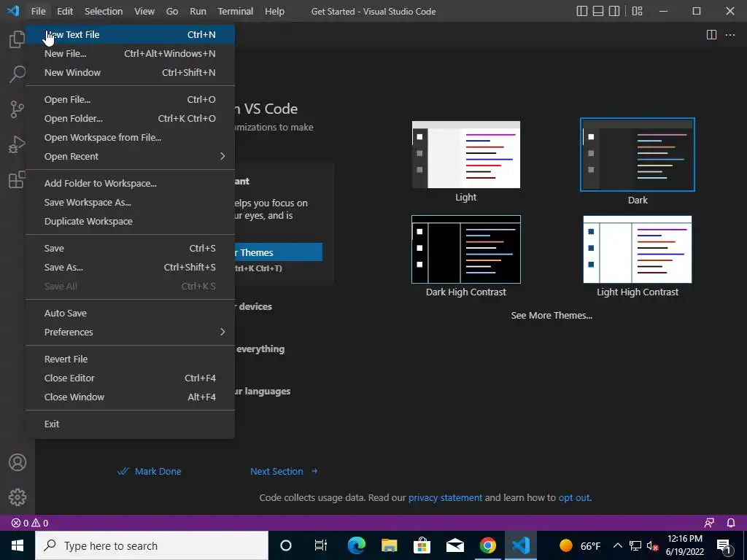Open the View menu
747x560 pixels.
144,11
